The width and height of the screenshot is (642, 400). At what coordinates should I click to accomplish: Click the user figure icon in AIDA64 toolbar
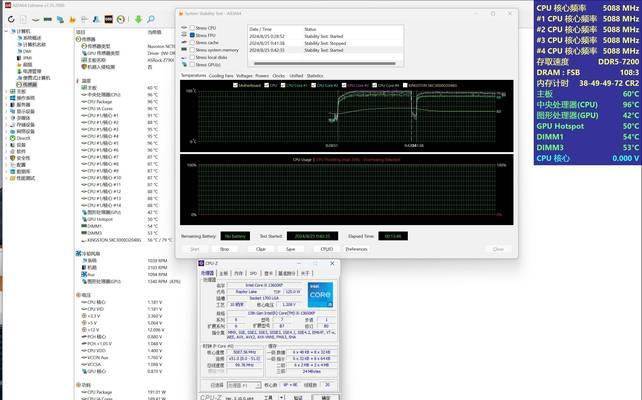(96, 19)
